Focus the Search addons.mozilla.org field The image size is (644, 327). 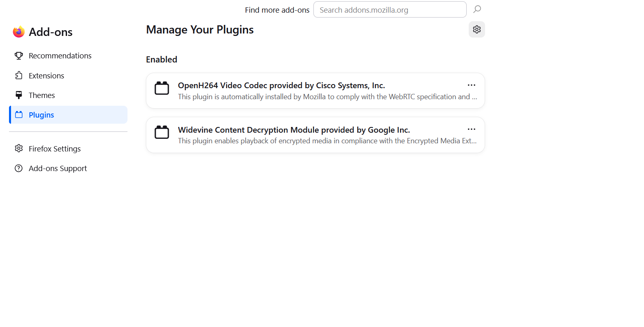click(x=390, y=9)
